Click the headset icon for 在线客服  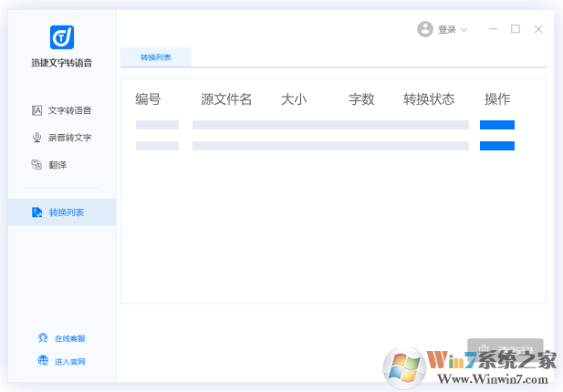pyautogui.click(x=43, y=338)
